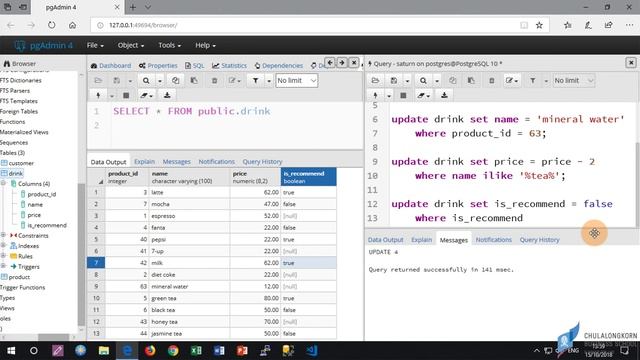Screen dimensions: 640x360
Task: Open file icon in right query panel
Action: pyautogui.click(x=375, y=80)
